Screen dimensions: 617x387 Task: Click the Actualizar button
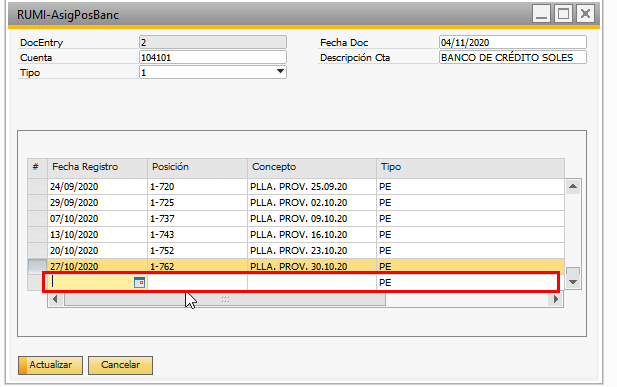click(x=50, y=365)
